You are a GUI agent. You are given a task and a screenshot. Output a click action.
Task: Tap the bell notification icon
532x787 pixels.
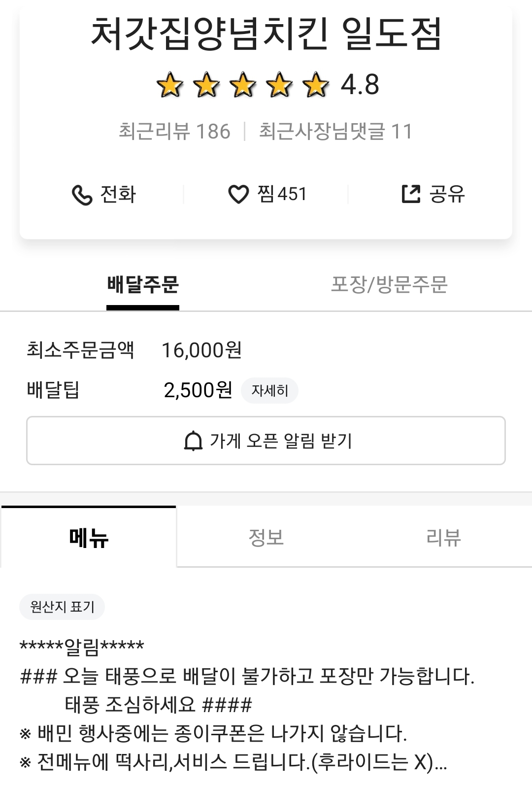193,441
